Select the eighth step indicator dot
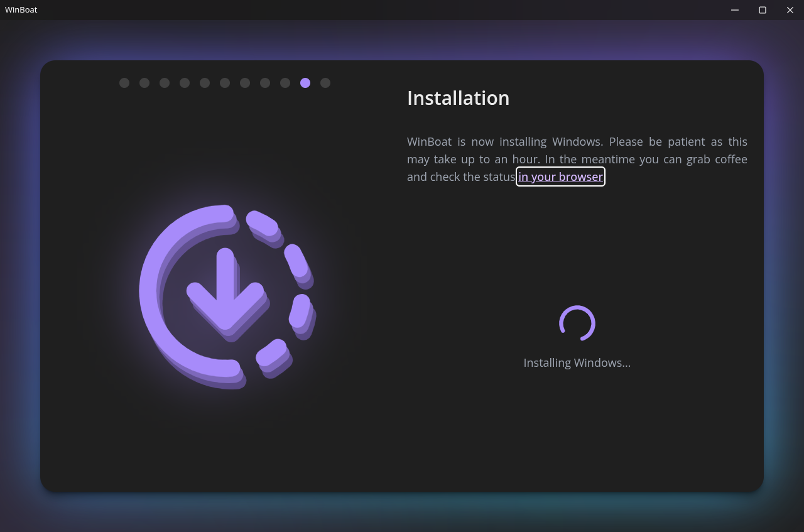Viewport: 804px width, 532px height. click(265, 83)
